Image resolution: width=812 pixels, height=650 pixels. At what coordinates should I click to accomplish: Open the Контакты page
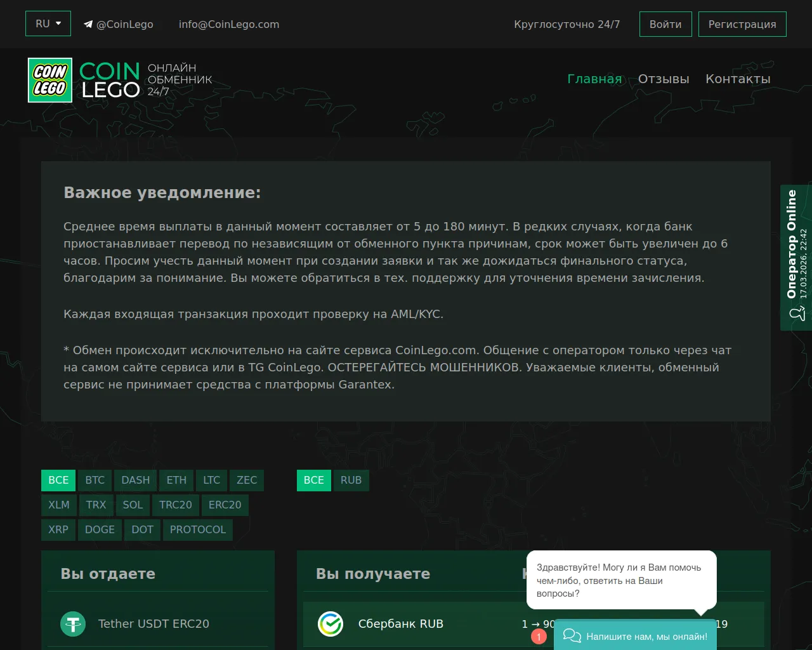(x=738, y=79)
